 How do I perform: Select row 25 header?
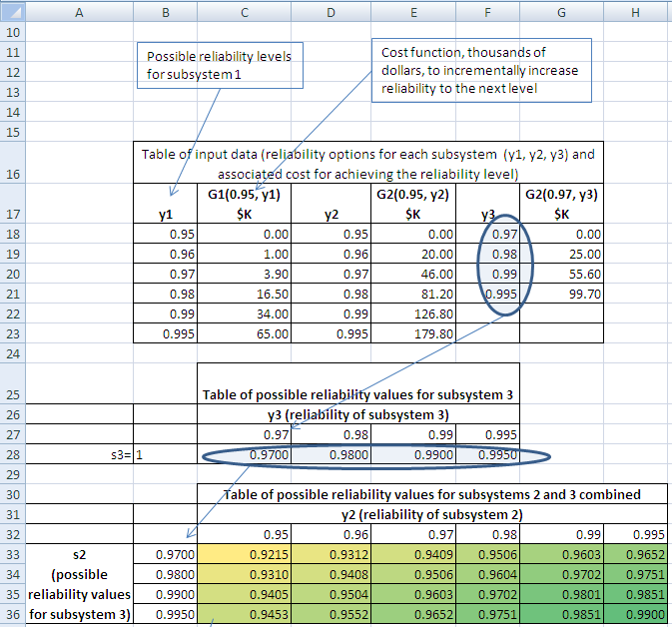13,383
